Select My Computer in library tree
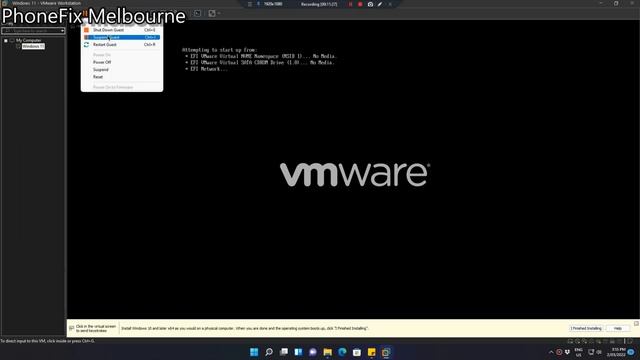Image resolution: width=640 pixels, height=360 pixels. coord(29,40)
